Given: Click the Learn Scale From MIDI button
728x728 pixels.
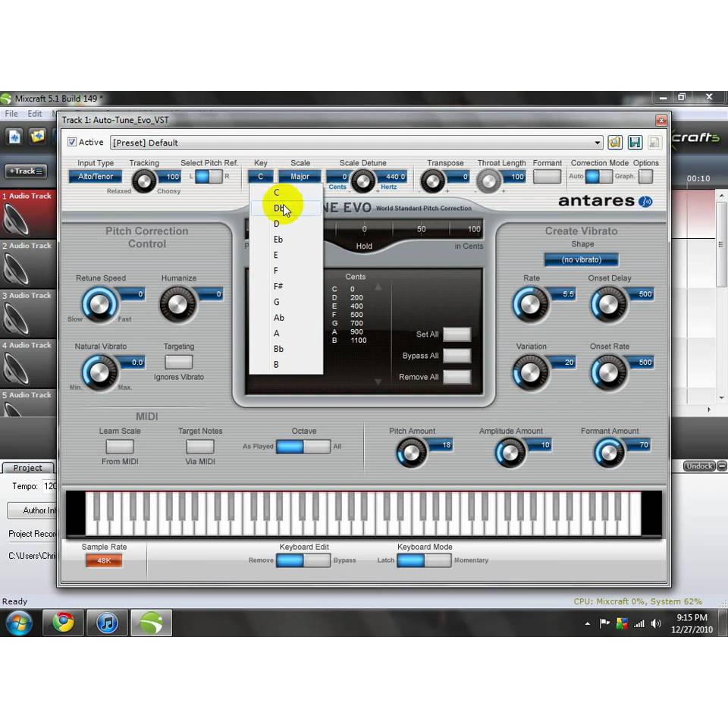Looking at the screenshot, I should click(120, 447).
